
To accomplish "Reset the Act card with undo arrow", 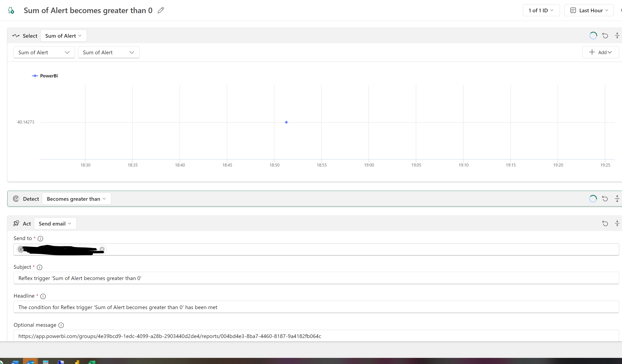I will (x=605, y=223).
